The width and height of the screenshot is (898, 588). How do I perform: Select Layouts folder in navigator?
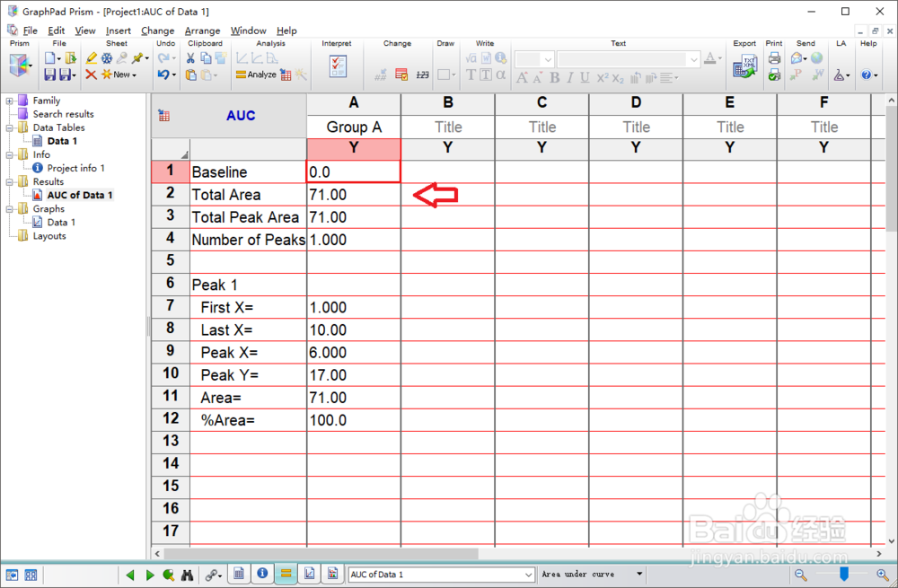point(48,236)
